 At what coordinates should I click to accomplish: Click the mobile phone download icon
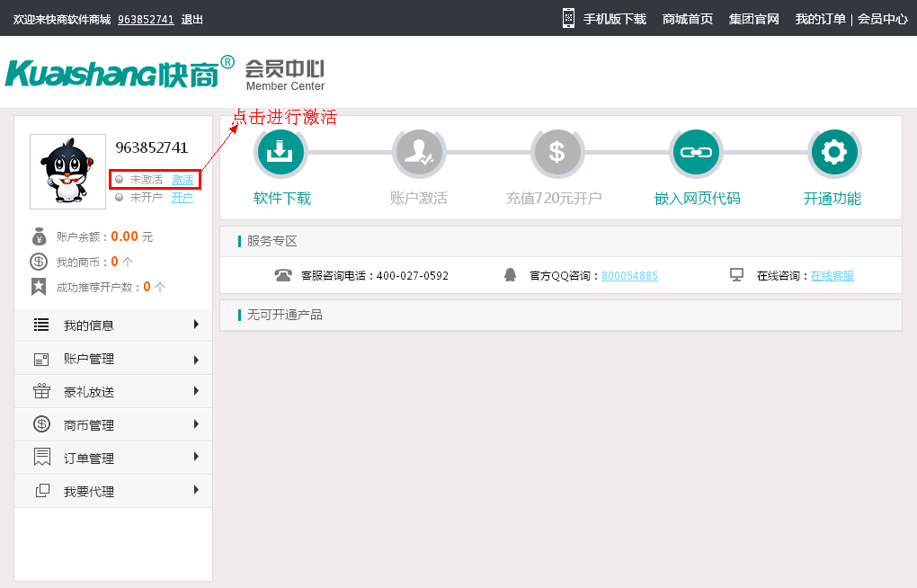coord(568,18)
